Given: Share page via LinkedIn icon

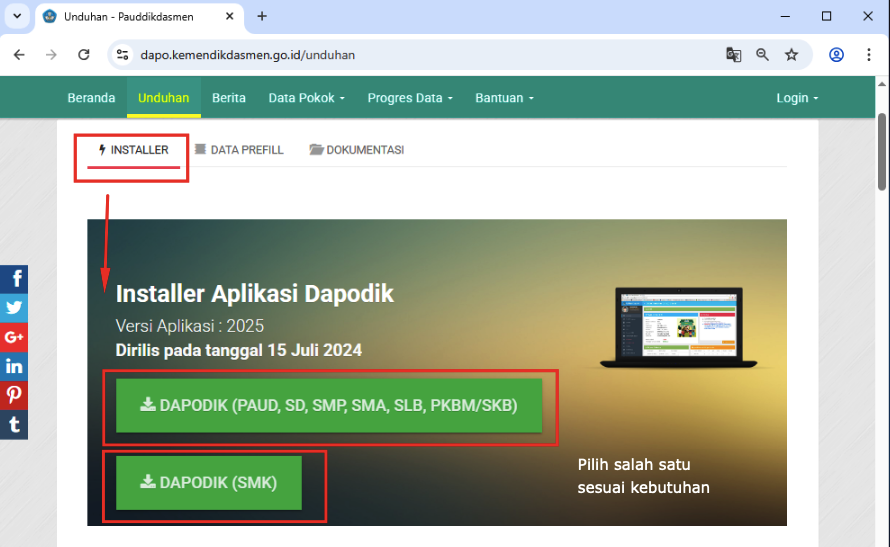Looking at the screenshot, I should coord(14,367).
